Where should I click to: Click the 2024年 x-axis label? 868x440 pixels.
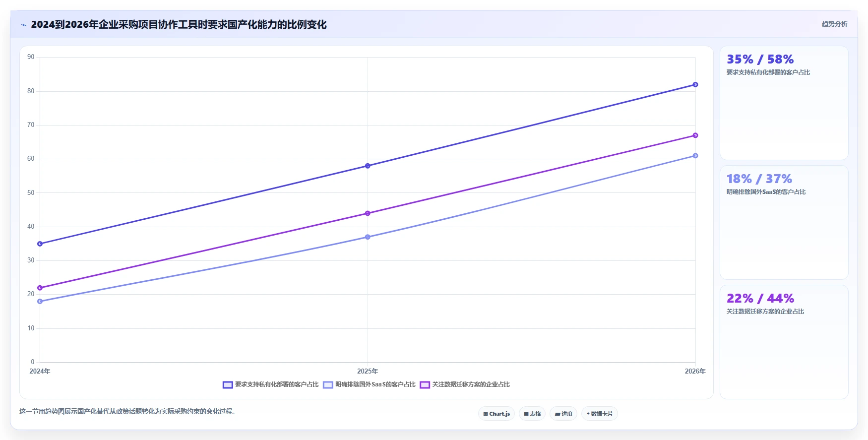pyautogui.click(x=40, y=371)
